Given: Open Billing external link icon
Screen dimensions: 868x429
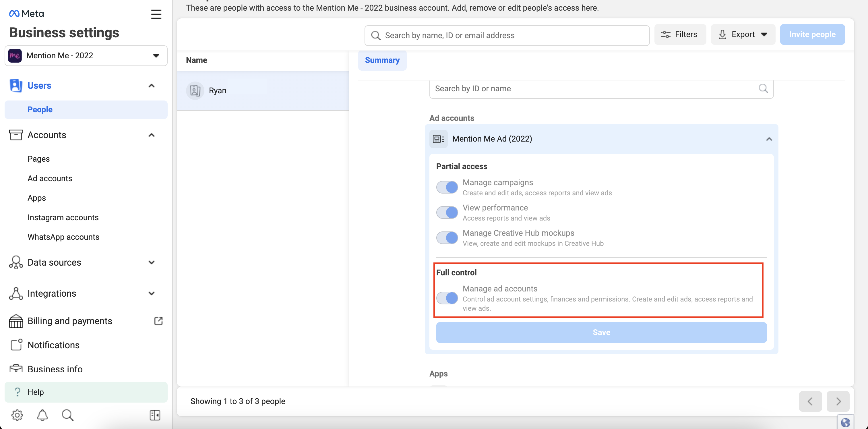Looking at the screenshot, I should 158,321.
